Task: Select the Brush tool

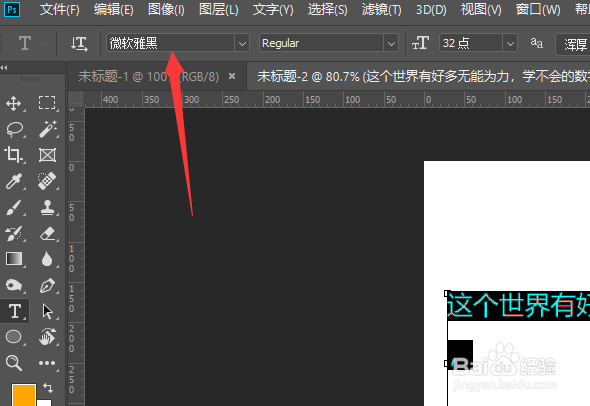Action: 14,207
